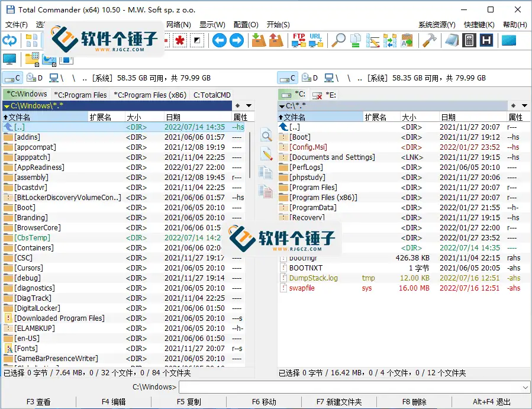Open the notepad icon in toolbar
The height and width of the screenshot is (409, 532).
point(452,40)
